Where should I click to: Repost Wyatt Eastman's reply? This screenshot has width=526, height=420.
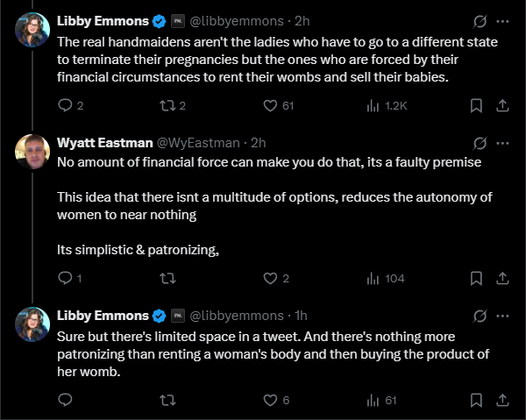coord(167,279)
